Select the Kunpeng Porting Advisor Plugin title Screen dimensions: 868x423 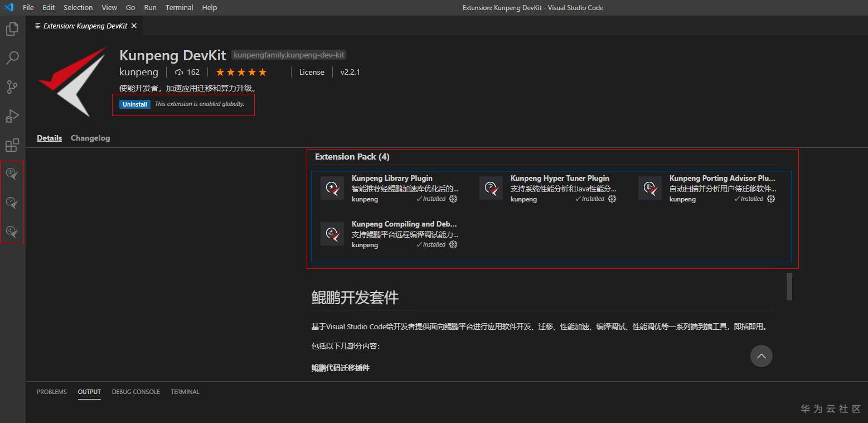722,178
